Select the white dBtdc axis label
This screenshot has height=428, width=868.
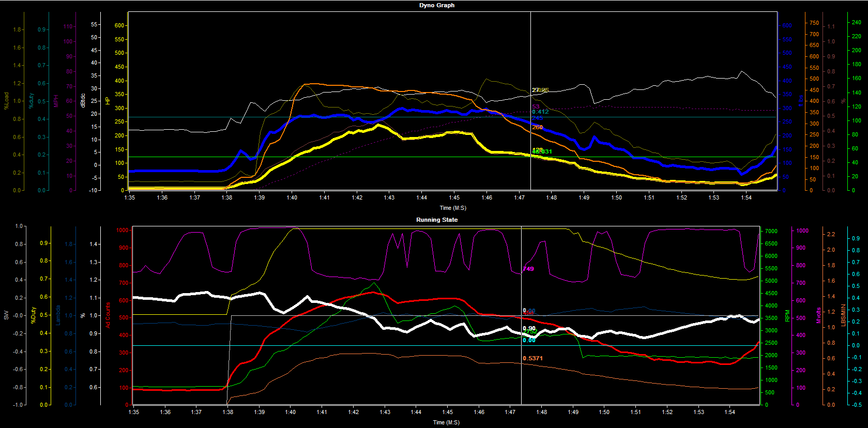coord(83,100)
